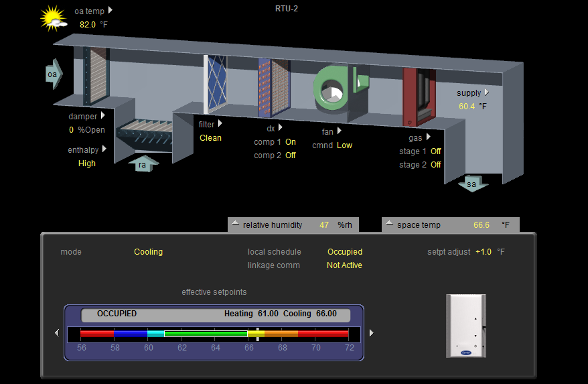
Task: Click the effective setpoints label
Action: 214,292
